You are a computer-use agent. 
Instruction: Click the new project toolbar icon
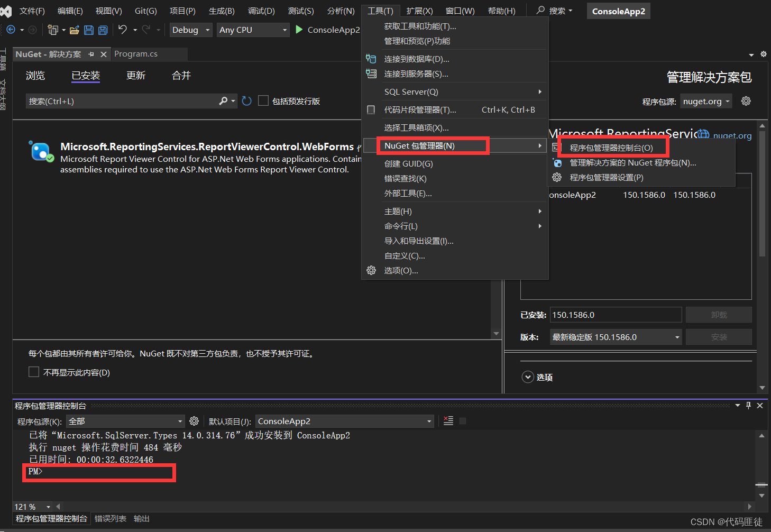click(x=53, y=30)
